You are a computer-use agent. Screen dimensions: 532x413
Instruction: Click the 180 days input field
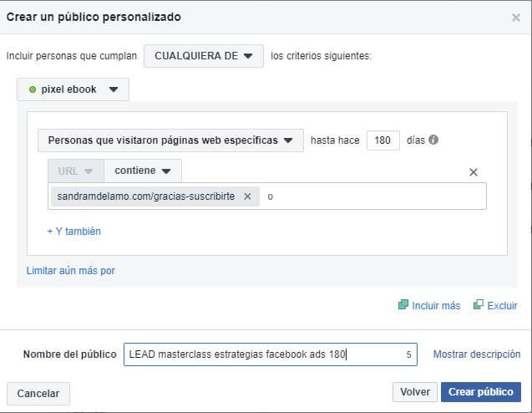coord(383,140)
